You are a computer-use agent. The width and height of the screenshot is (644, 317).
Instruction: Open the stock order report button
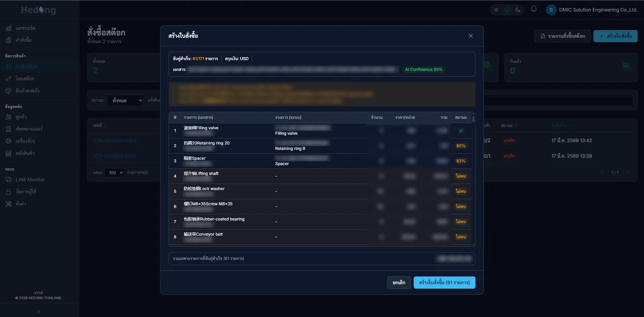point(562,36)
